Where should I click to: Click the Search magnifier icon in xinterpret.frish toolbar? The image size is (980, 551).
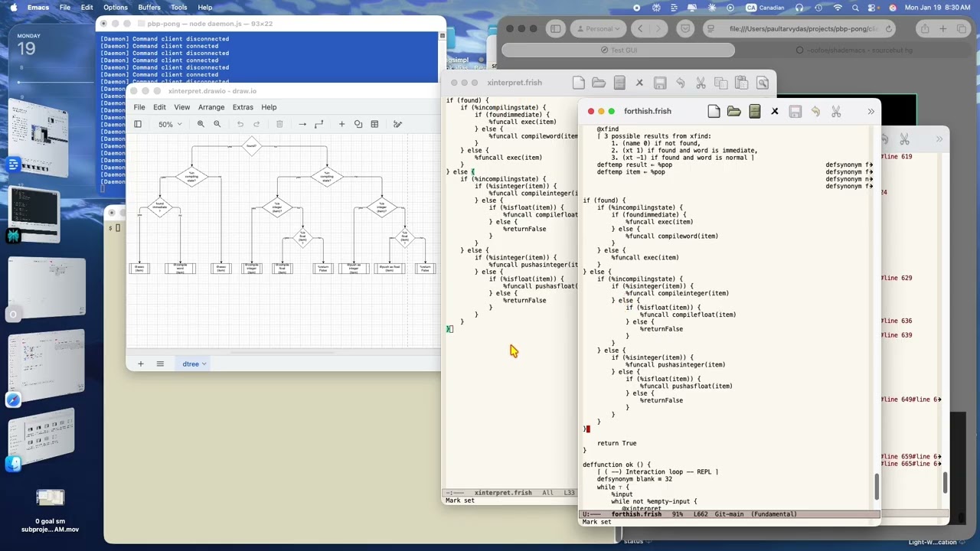point(762,83)
